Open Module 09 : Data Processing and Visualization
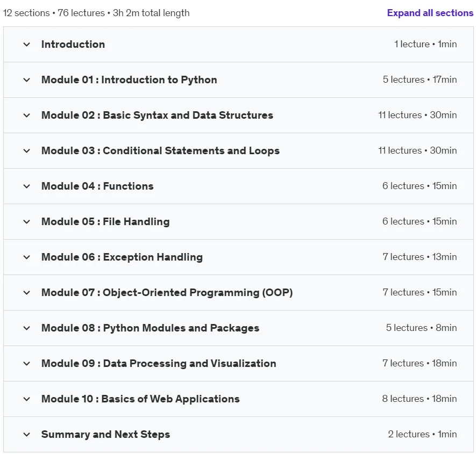 [x=159, y=363]
